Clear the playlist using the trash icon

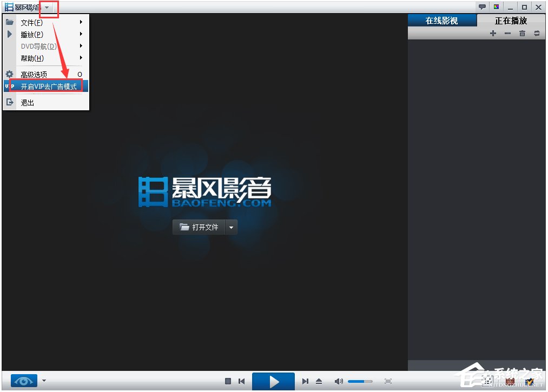coord(522,33)
